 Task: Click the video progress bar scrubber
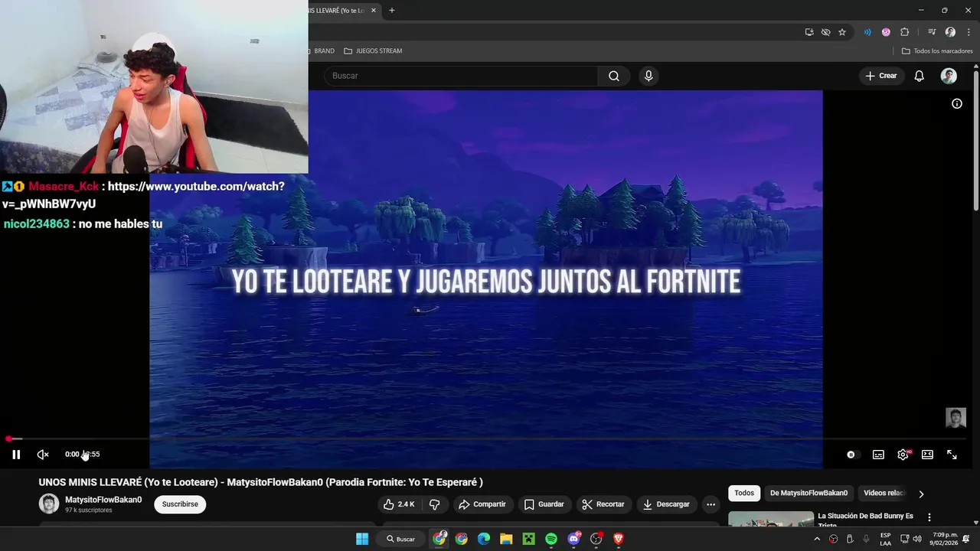[8, 439]
